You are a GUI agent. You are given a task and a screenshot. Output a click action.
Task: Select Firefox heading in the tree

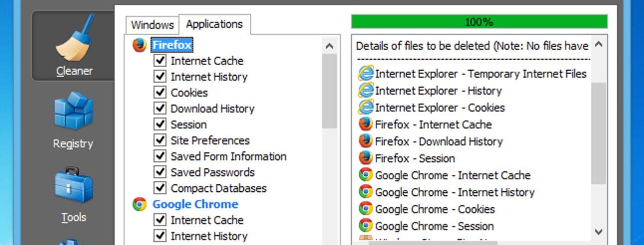point(172,45)
